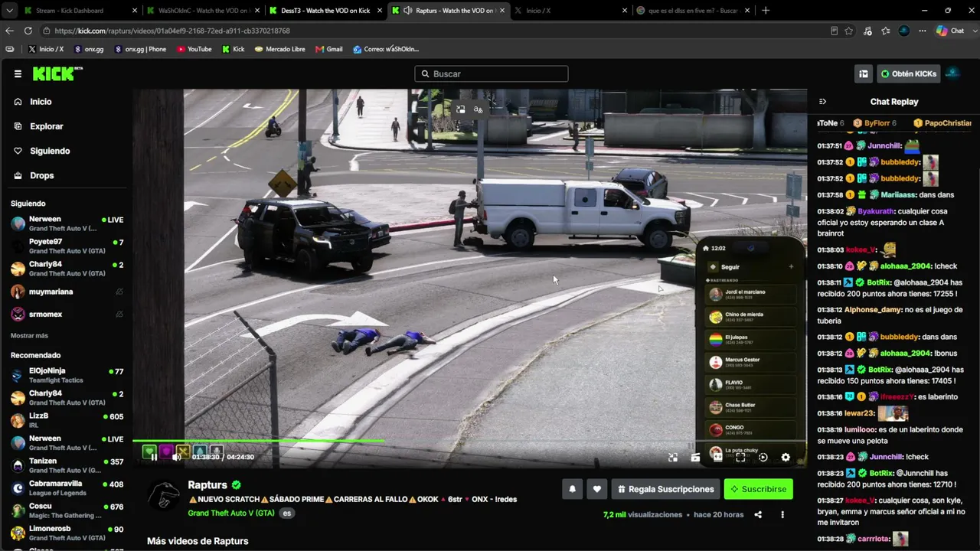
Task: Switch to the Inicio / X tab
Action: [570, 11]
